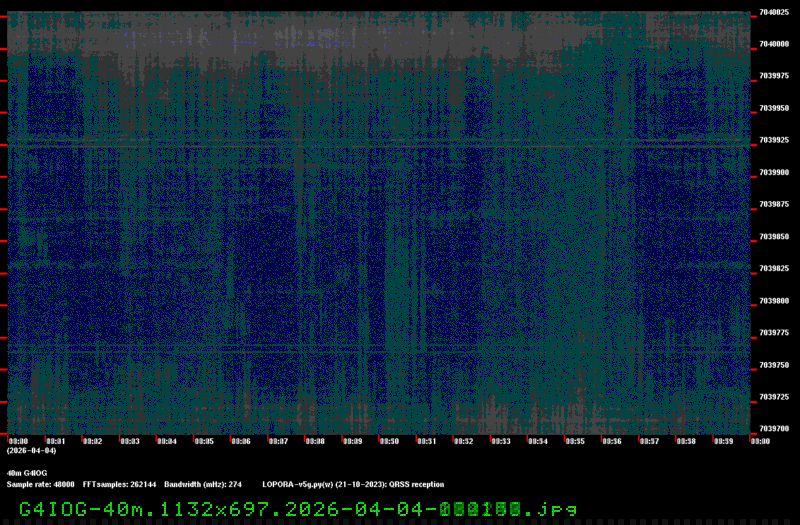Screen dimensions: 800x525
Task: Select the 7039925 frequency axis label
Action: 773,140
